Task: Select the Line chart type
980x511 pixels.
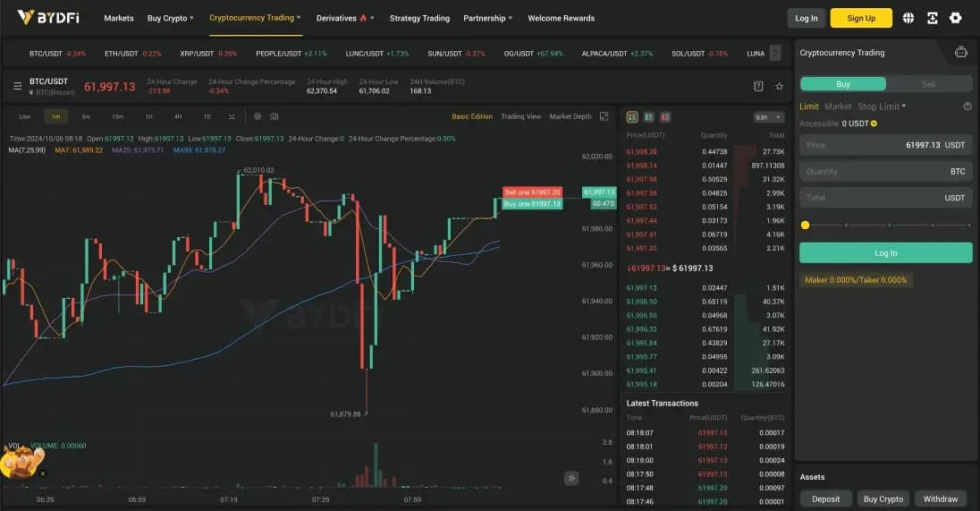Action: (24, 116)
